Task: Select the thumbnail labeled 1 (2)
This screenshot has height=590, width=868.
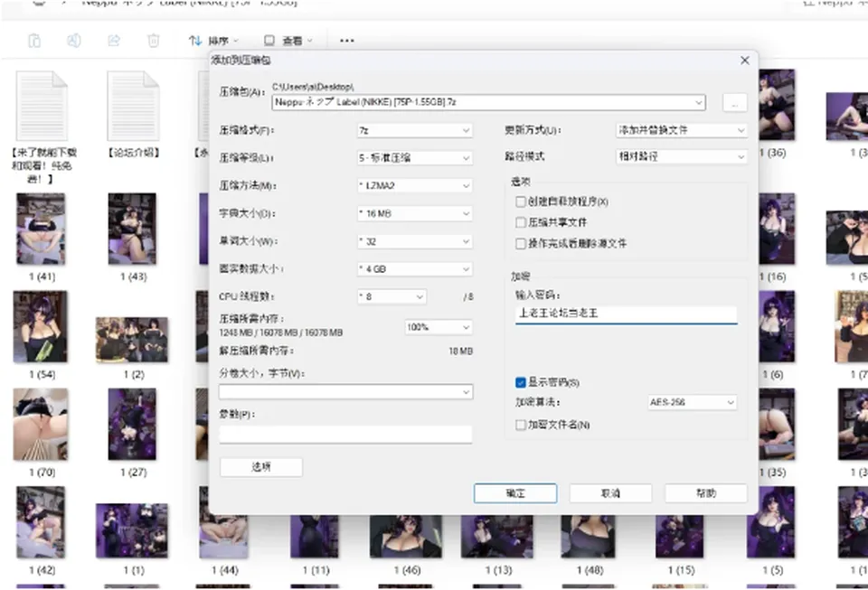Action: [x=132, y=340]
